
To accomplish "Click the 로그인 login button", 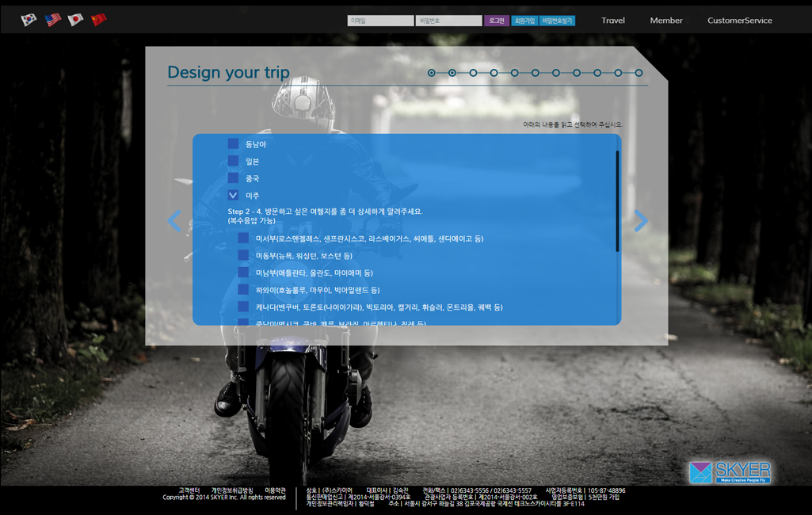I will (x=497, y=21).
